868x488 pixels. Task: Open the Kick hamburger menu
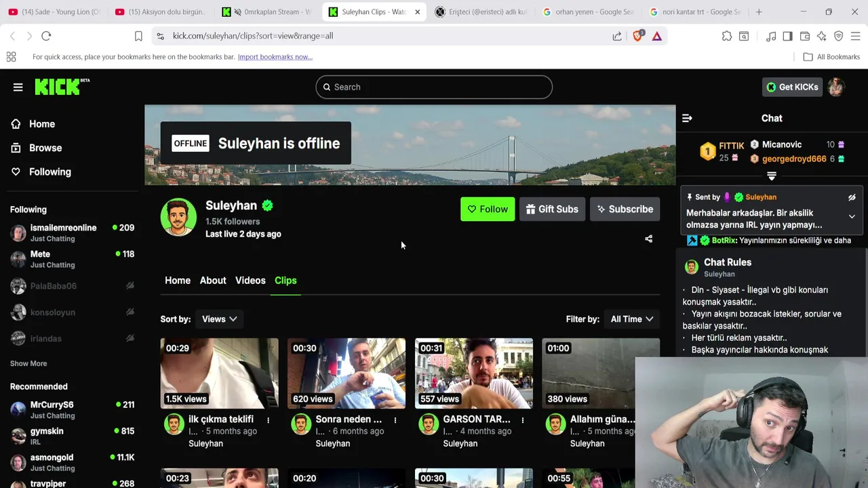click(18, 87)
